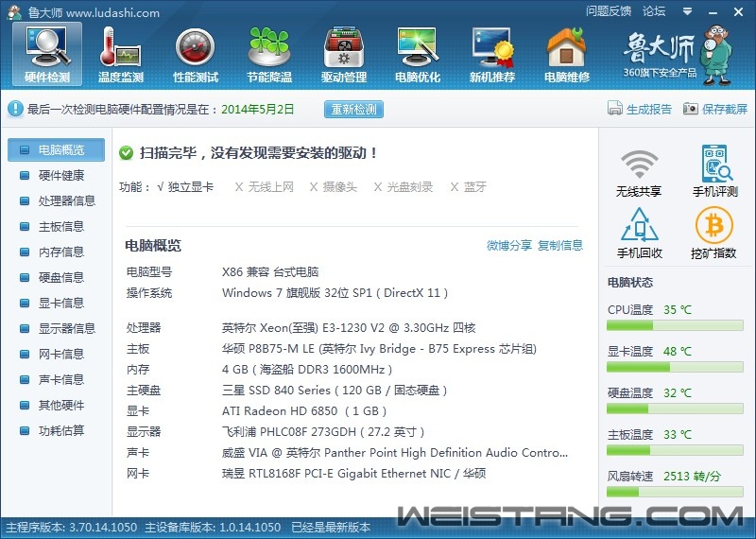Click the 瑞昱 RTL8168F network card text
Image resolution: width=756 pixels, height=539 pixels.
pos(353,474)
